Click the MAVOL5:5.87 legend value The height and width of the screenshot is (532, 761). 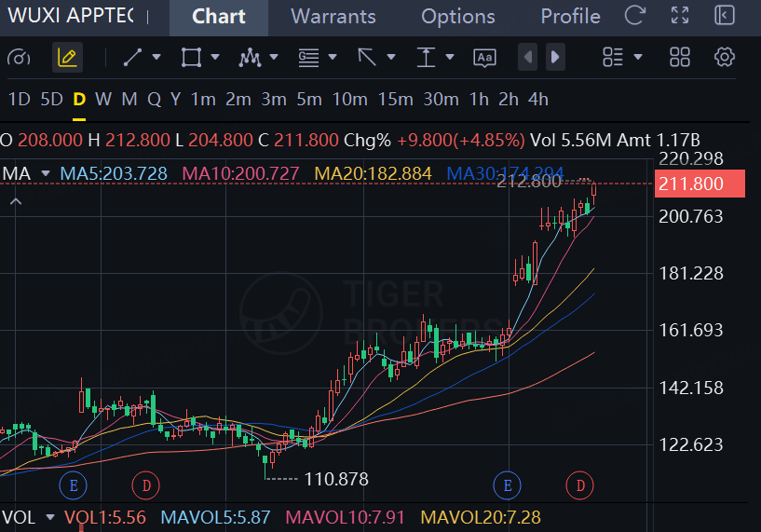[215, 517]
